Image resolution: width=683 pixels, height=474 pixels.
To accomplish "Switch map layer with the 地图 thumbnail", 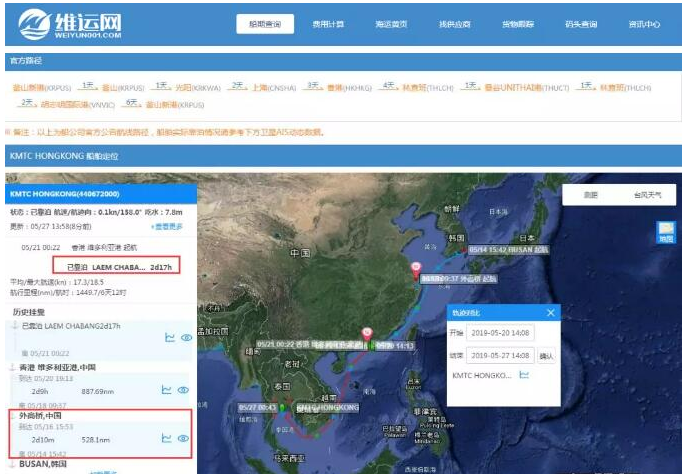I will 666,232.
